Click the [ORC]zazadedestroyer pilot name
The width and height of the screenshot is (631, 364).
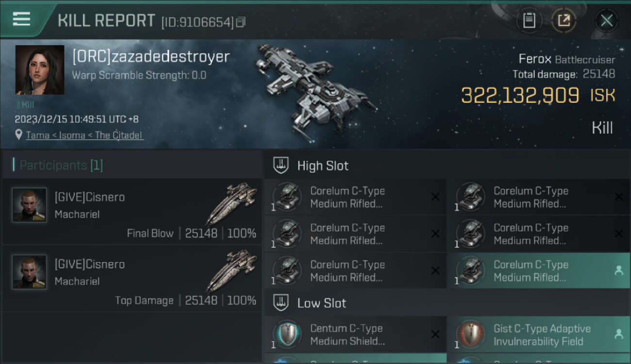(151, 57)
